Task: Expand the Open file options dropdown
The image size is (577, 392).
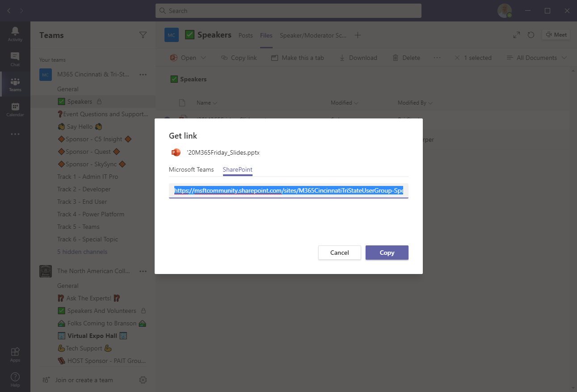Action: (203, 58)
